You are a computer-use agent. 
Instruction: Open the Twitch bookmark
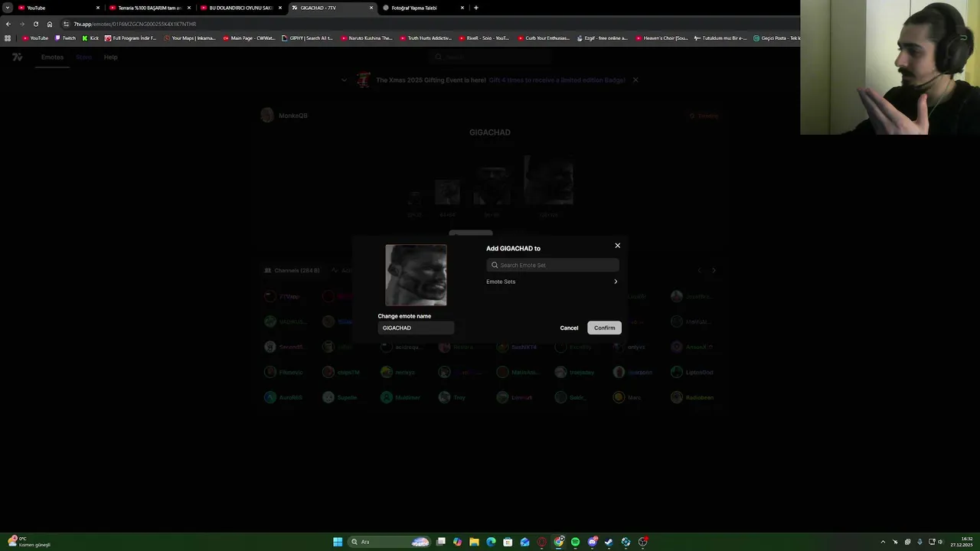click(65, 38)
